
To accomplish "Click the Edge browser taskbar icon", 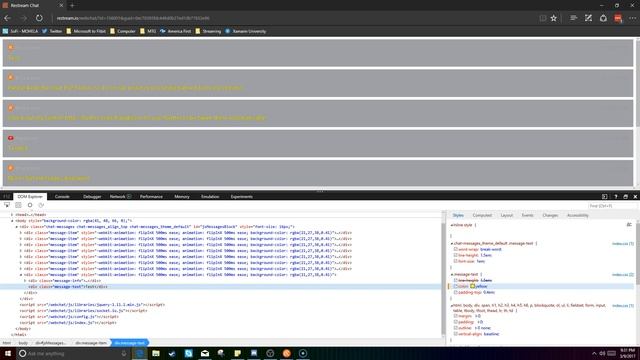I will coord(140,353).
